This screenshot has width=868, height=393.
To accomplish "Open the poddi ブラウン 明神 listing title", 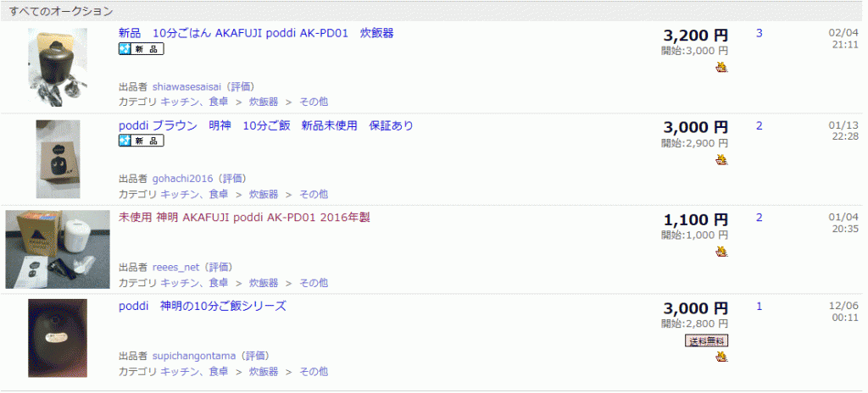I will pos(266,125).
